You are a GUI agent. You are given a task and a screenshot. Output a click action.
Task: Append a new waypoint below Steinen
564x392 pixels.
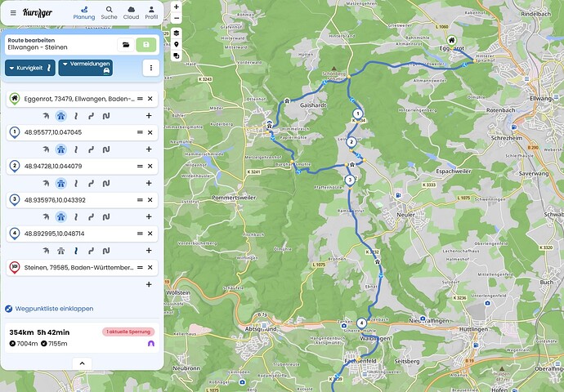click(x=149, y=284)
